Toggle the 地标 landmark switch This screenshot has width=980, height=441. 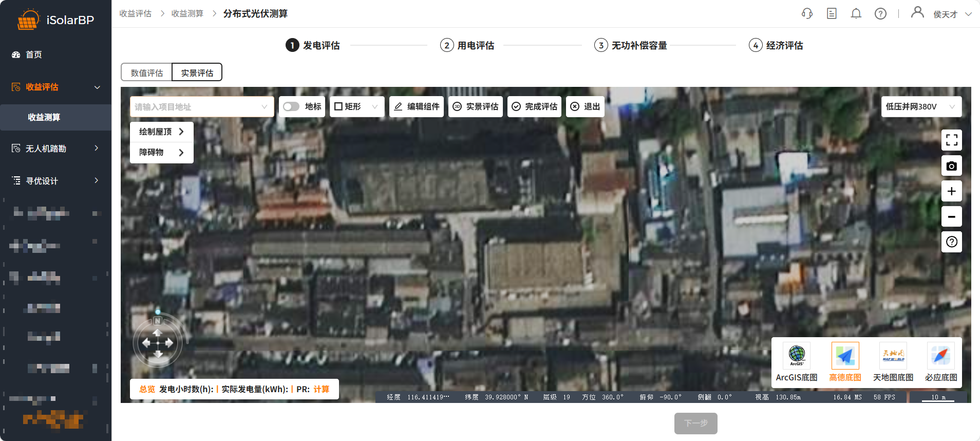291,106
